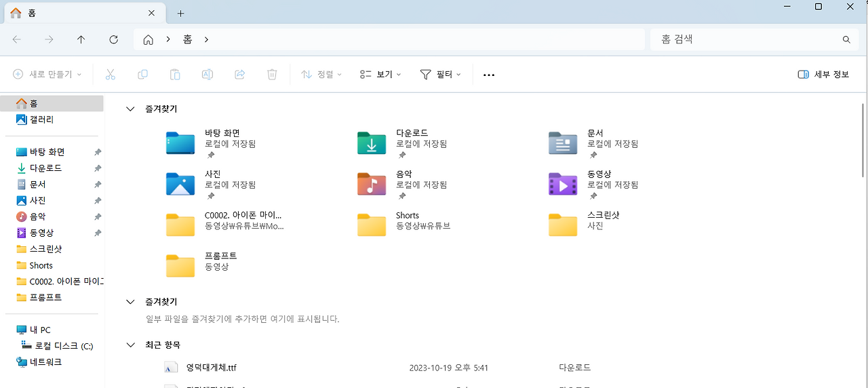Unpin 바탕 화면 pin icon in sidebar

pyautogui.click(x=98, y=152)
